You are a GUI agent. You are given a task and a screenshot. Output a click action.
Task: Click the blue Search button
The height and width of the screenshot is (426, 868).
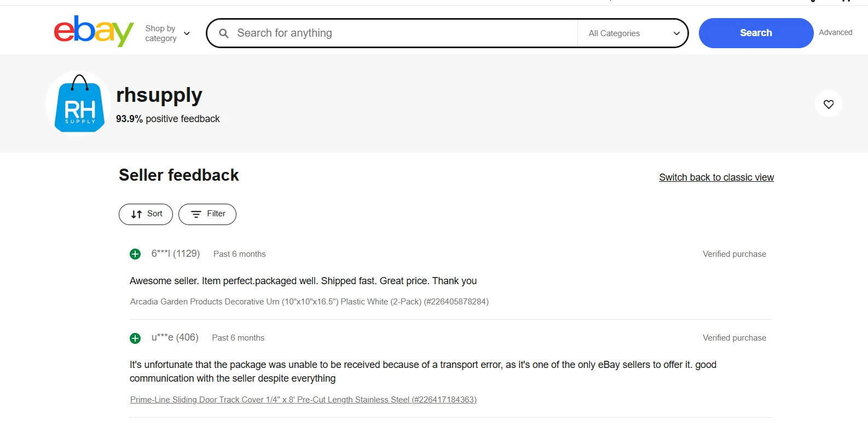pyautogui.click(x=756, y=33)
